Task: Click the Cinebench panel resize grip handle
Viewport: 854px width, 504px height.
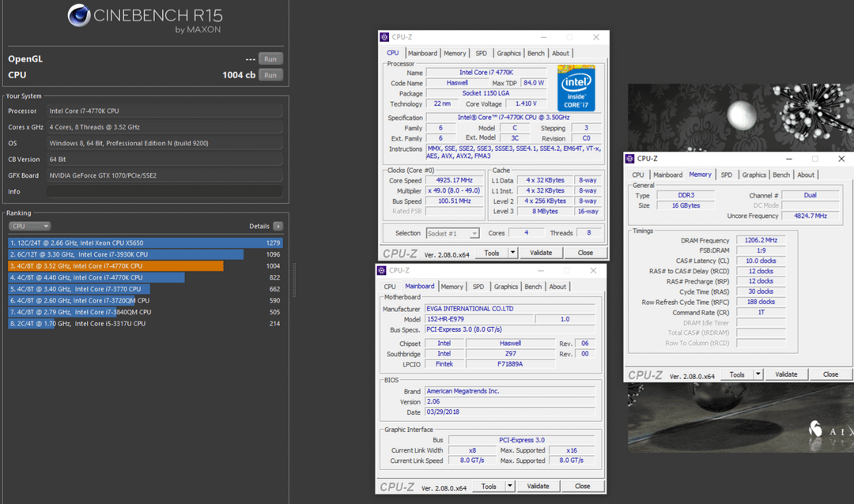Action: tap(294, 280)
